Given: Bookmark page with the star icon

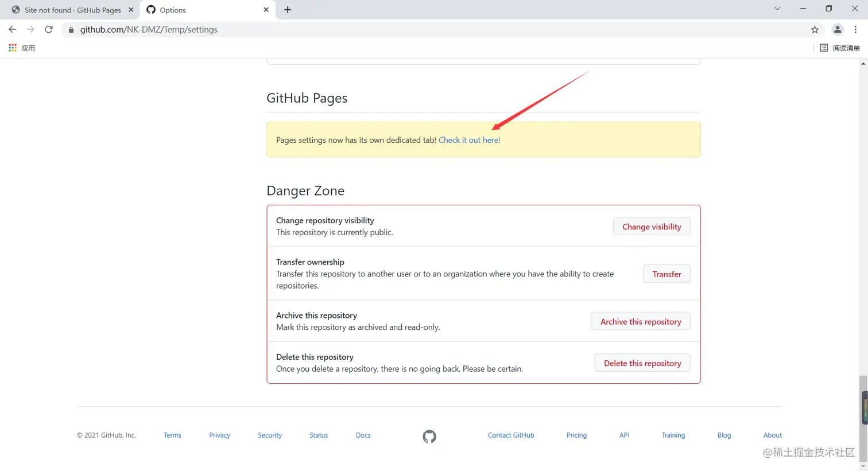Looking at the screenshot, I should click(815, 30).
